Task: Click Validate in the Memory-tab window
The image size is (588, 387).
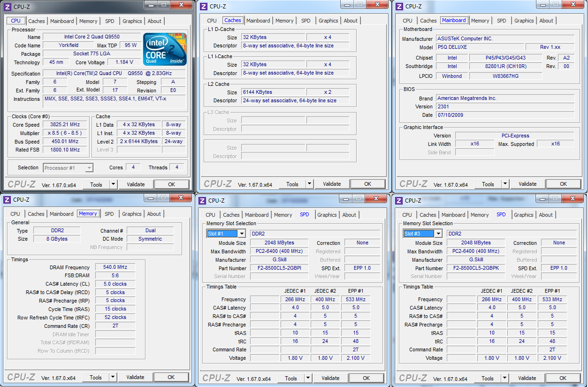Action: 135,377
